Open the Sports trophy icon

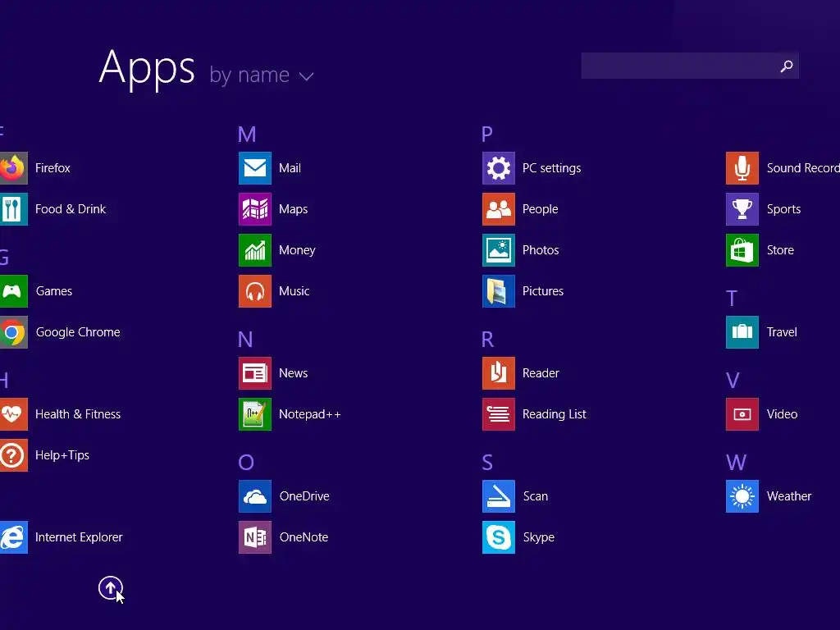pyautogui.click(x=742, y=209)
